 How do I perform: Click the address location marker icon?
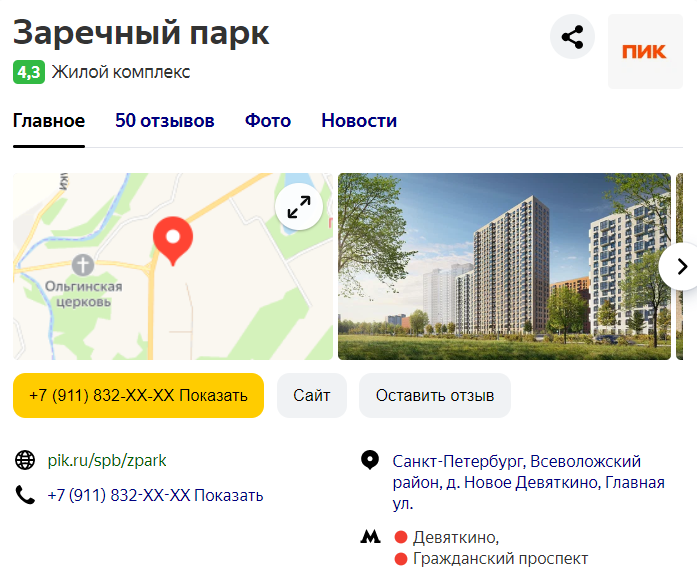coord(370,460)
